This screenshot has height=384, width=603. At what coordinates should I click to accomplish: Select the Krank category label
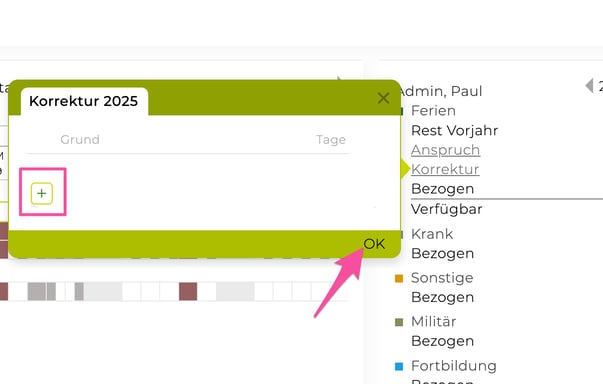coord(432,234)
